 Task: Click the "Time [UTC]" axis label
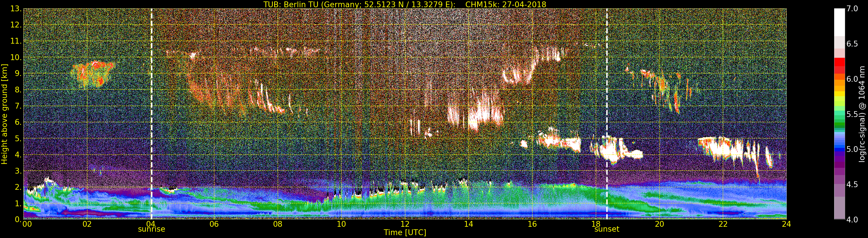click(405, 232)
